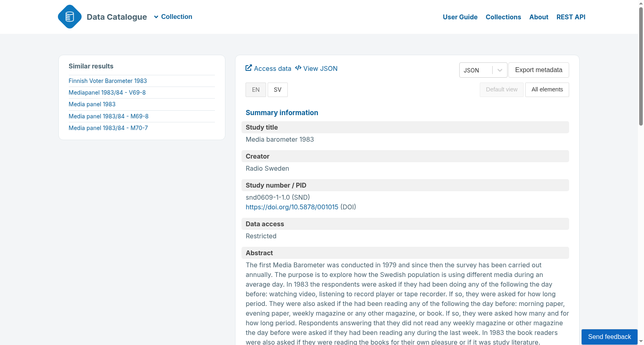This screenshot has width=644, height=345.
Task: Open Media panel 1983/84 - M70-7 result
Action: 108,128
